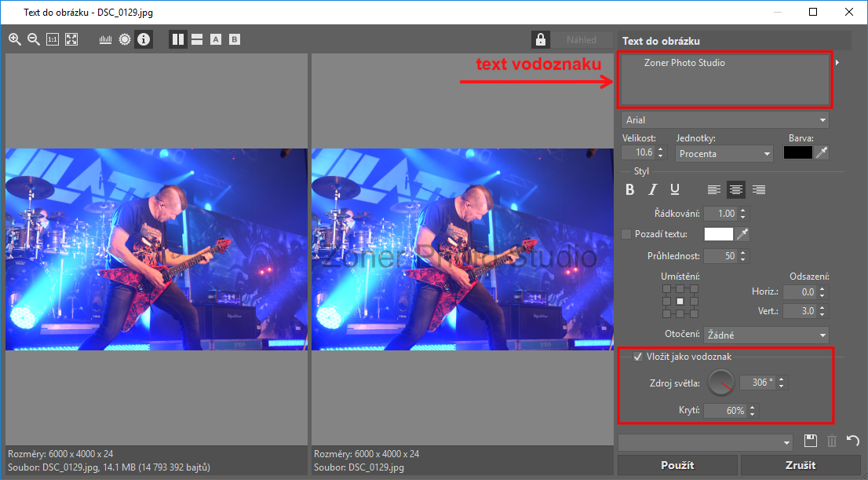Select the stacked top-bottom preview layout

tap(197, 39)
